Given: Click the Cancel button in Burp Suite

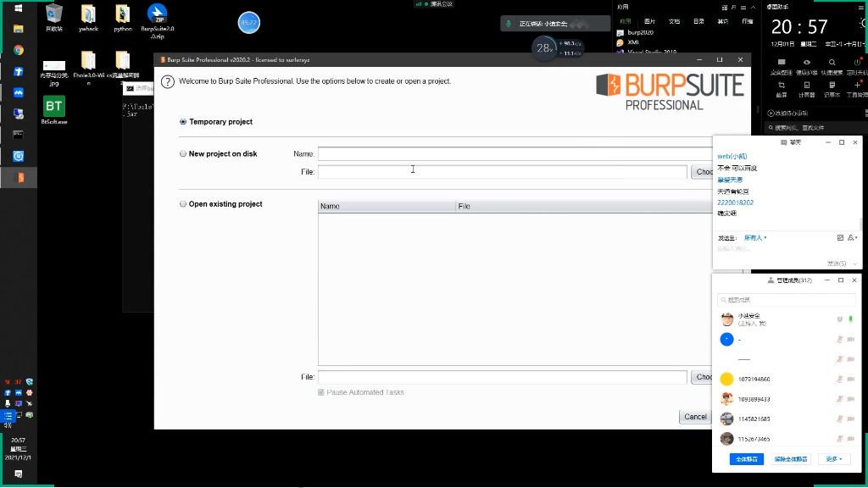Looking at the screenshot, I should pyautogui.click(x=695, y=417).
